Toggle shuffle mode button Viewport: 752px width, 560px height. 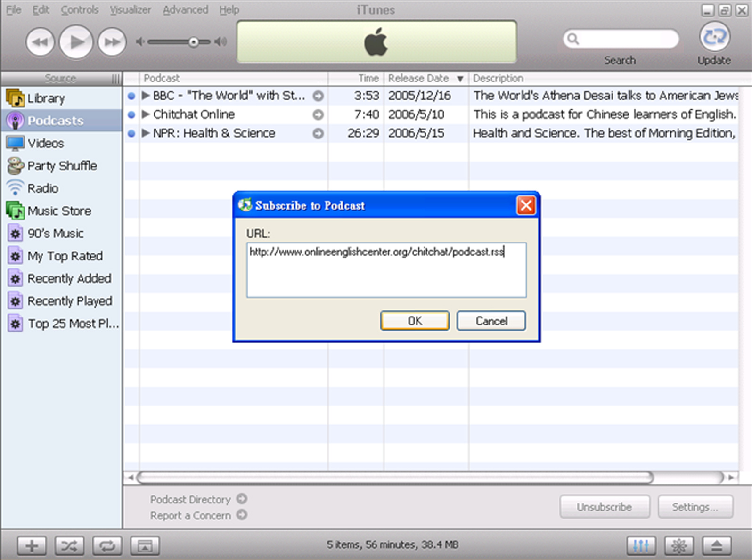pyautogui.click(x=69, y=546)
